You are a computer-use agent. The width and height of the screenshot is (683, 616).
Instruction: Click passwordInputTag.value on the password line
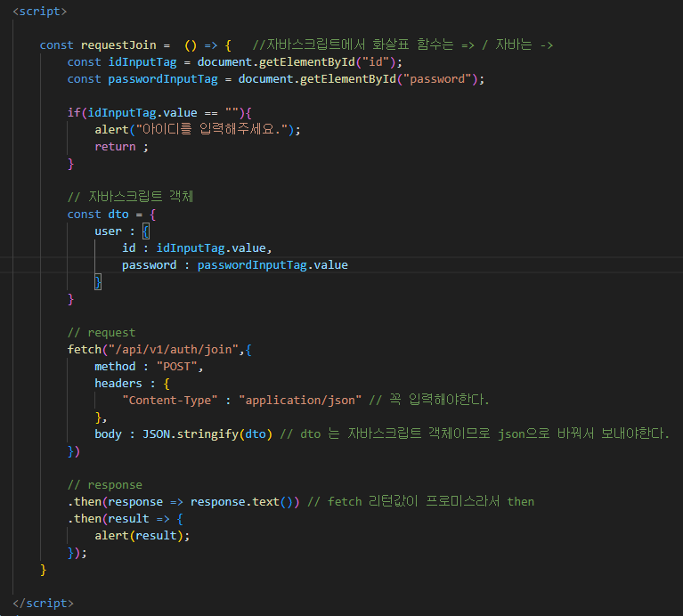click(272, 265)
